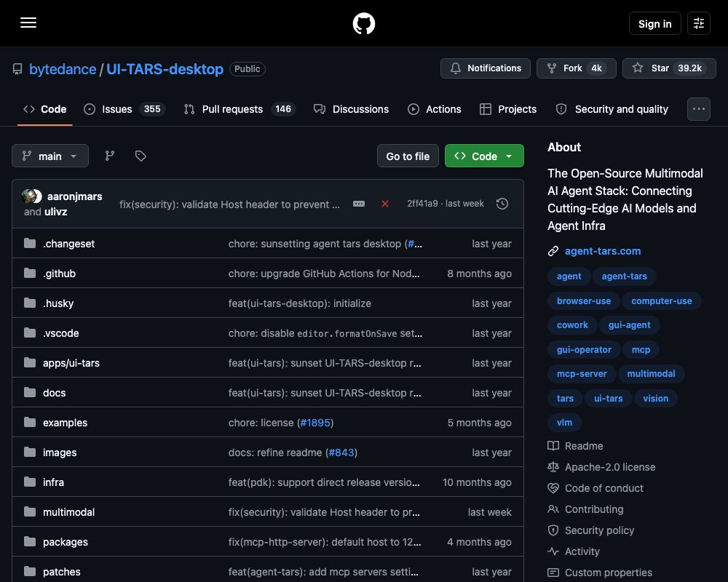
Task: Star the UI-TARS-desktop repository
Action: [669, 68]
